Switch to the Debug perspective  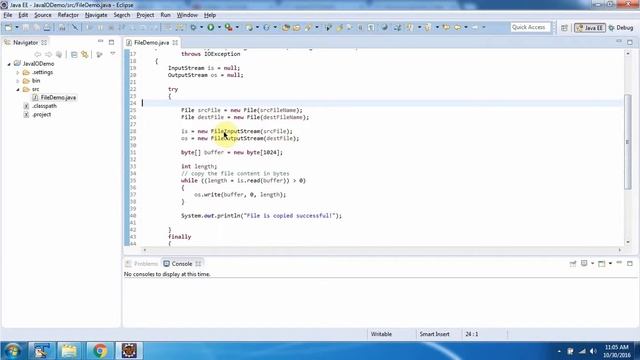[x=621, y=28]
